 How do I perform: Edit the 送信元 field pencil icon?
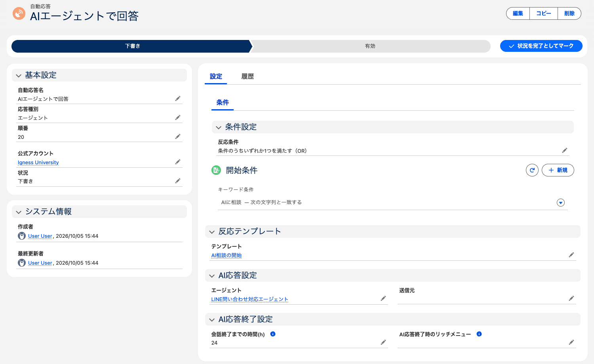(x=571, y=298)
